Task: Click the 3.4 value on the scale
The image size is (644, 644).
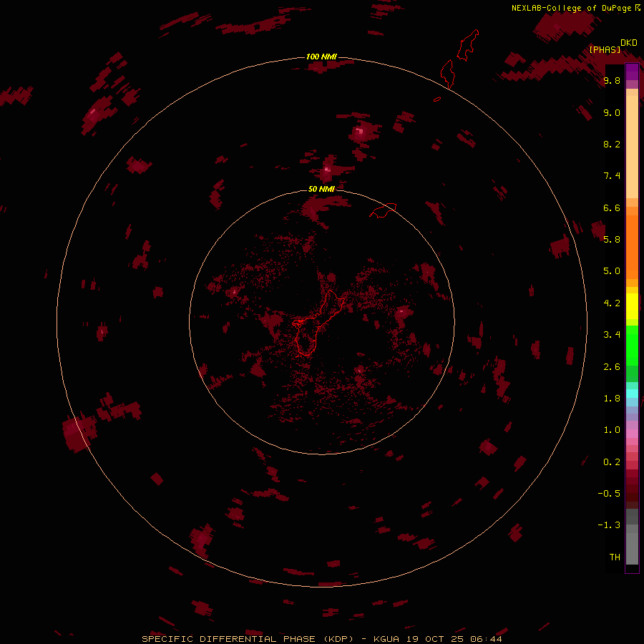Action: 612,335
